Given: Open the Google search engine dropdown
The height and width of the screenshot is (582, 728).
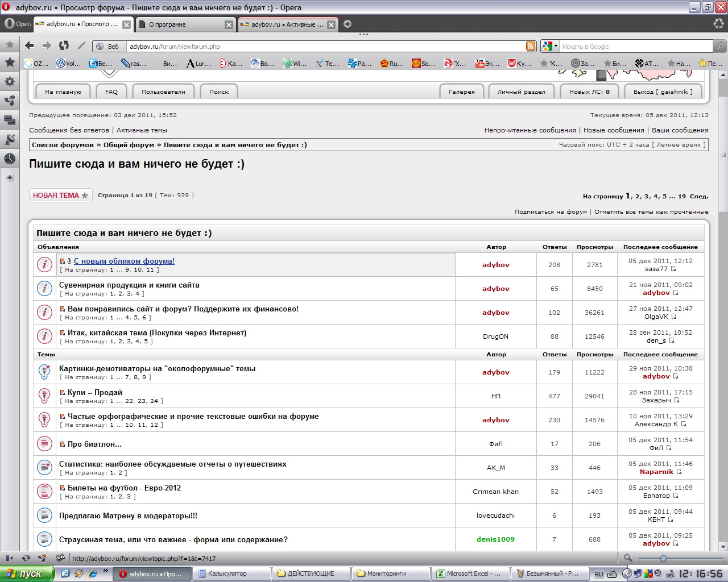Looking at the screenshot, I should pyautogui.click(x=549, y=47).
